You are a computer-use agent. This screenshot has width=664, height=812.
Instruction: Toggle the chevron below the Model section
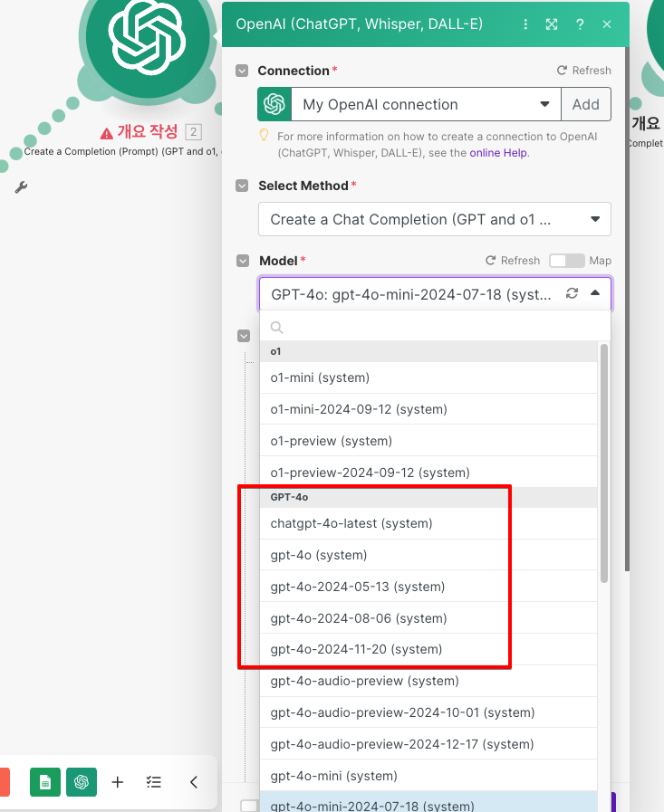pyautogui.click(x=244, y=336)
